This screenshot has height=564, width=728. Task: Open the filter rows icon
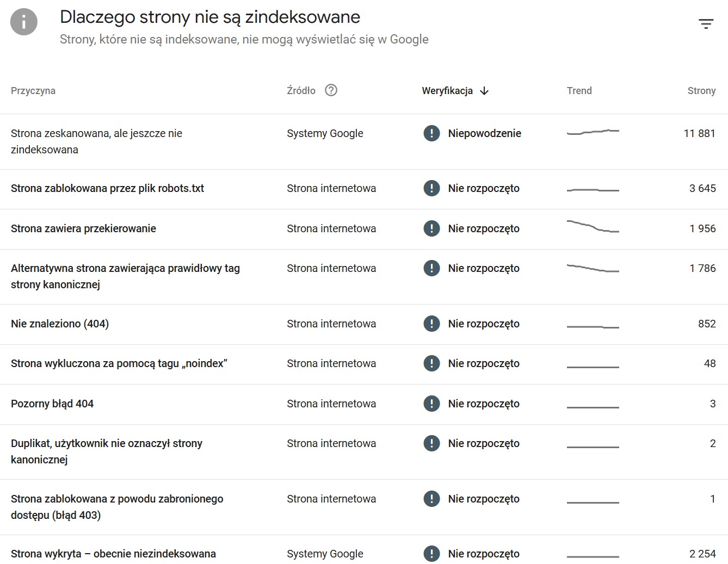click(706, 23)
